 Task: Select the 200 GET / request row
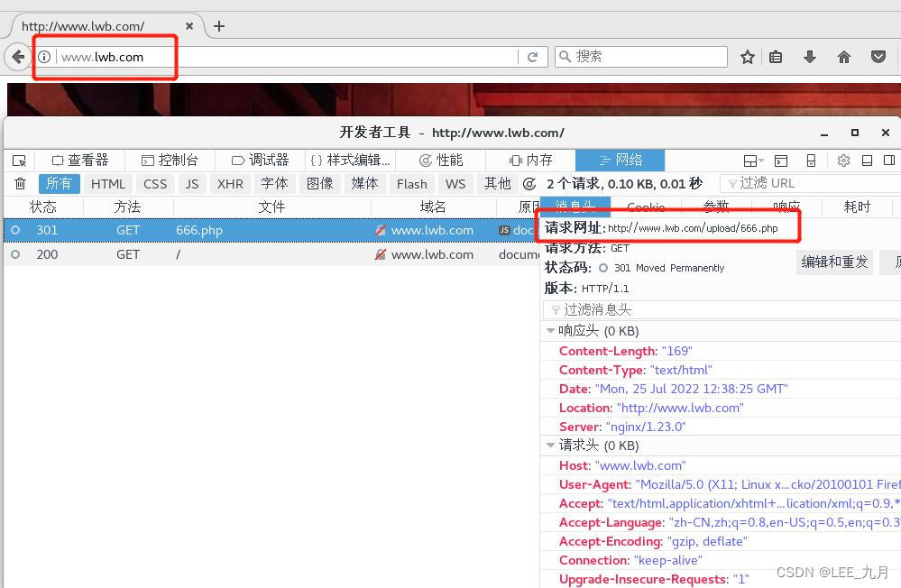tap(271, 254)
